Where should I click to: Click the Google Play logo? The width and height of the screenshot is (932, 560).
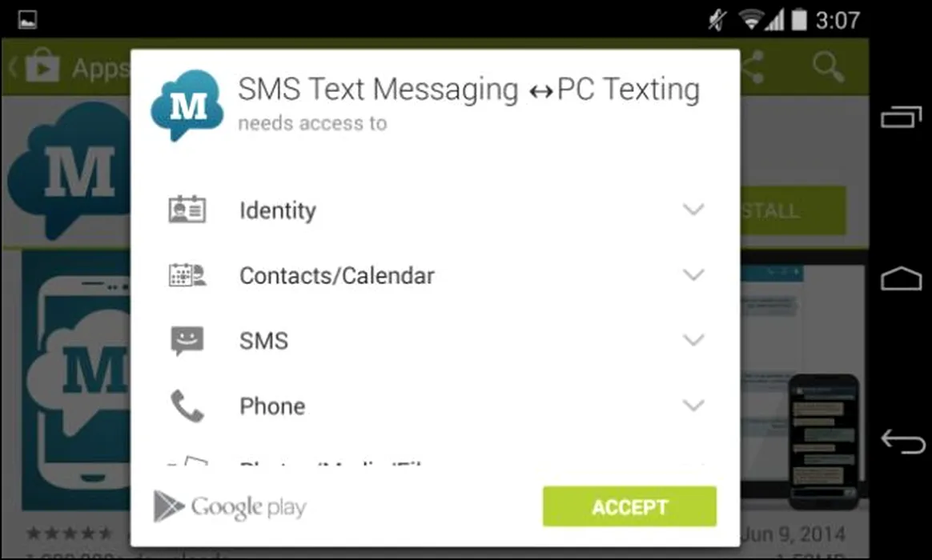pos(230,506)
